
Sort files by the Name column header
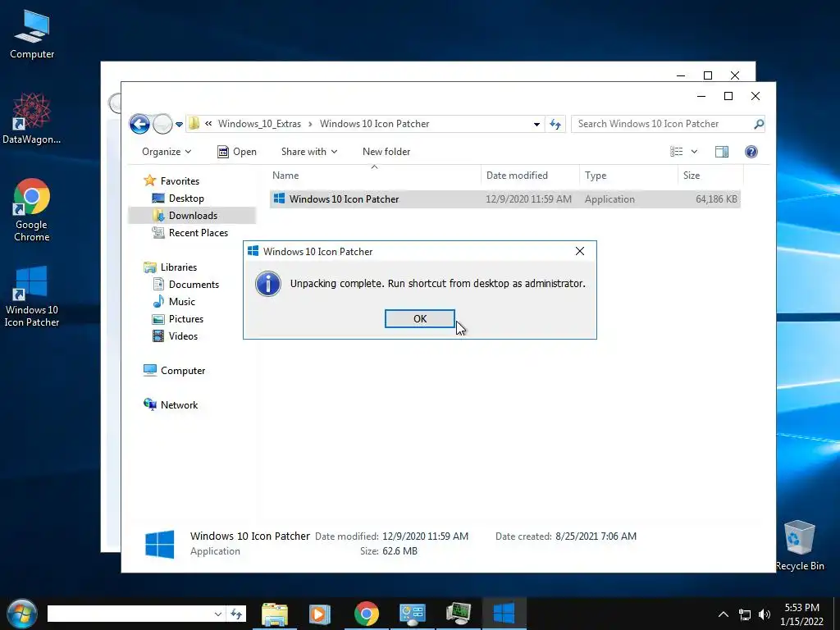(x=375, y=176)
